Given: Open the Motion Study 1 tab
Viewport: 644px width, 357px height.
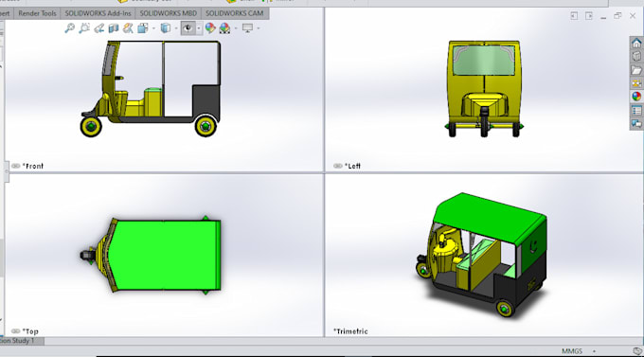Looking at the screenshot, I should point(22,341).
